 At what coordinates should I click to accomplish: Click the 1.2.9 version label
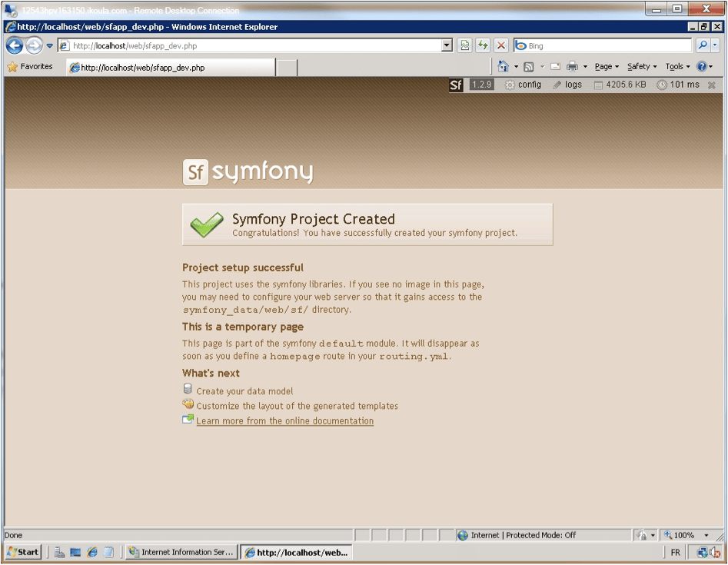[x=481, y=85]
